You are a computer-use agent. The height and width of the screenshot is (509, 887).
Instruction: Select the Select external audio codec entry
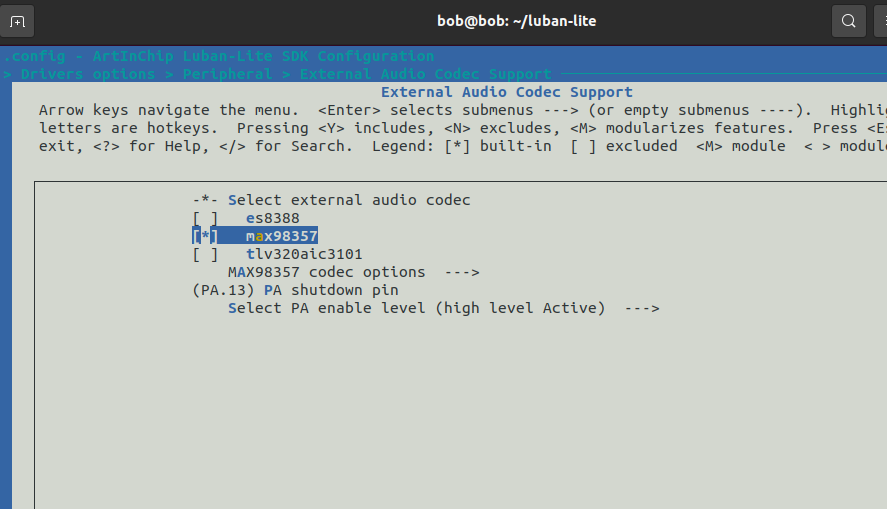(x=349, y=200)
